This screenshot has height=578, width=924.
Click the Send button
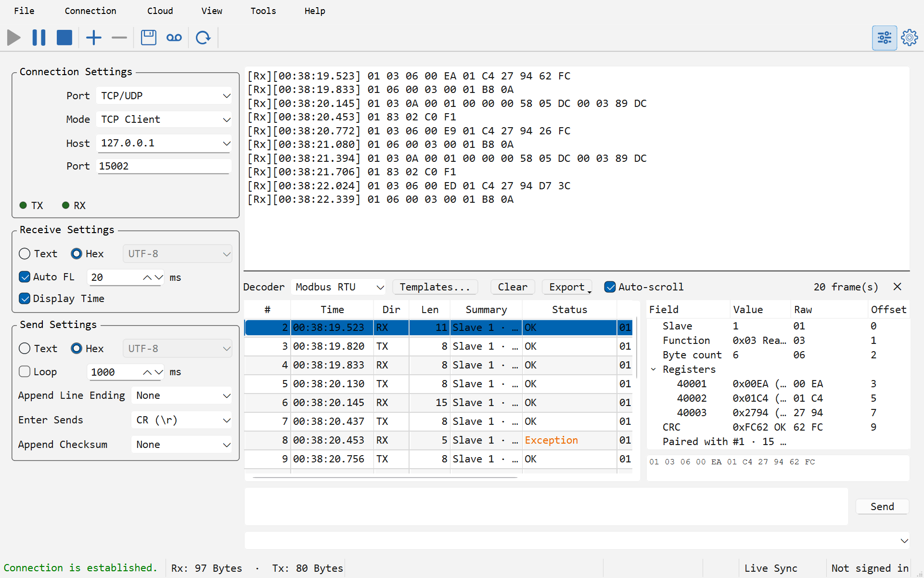click(x=882, y=507)
